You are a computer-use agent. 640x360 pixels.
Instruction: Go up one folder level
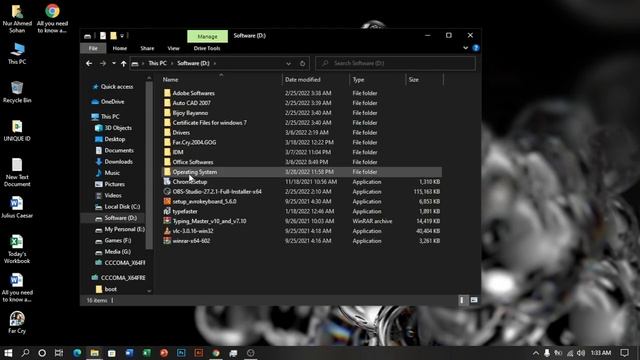click(123, 63)
